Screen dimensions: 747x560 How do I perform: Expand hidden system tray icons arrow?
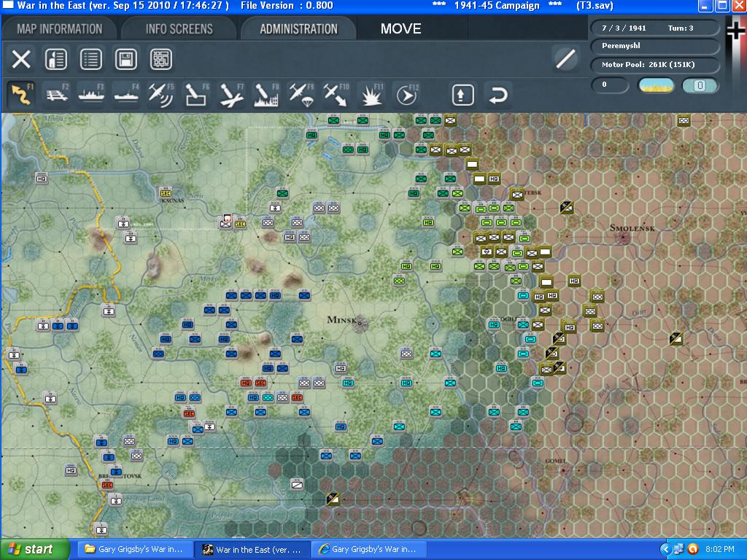point(665,550)
